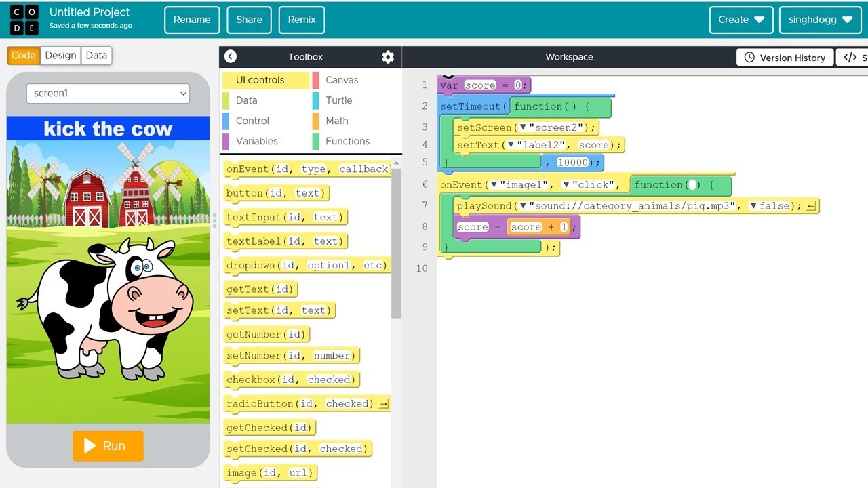Pick the getChecked(id) block

[x=271, y=428]
